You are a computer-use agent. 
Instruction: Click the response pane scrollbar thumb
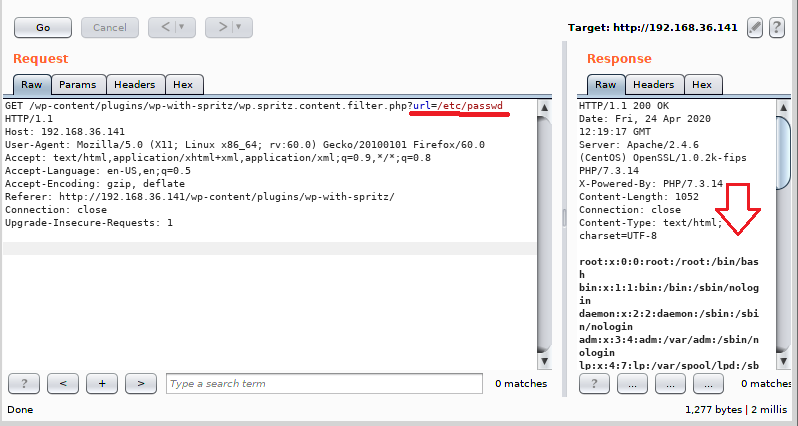pyautogui.click(x=784, y=153)
